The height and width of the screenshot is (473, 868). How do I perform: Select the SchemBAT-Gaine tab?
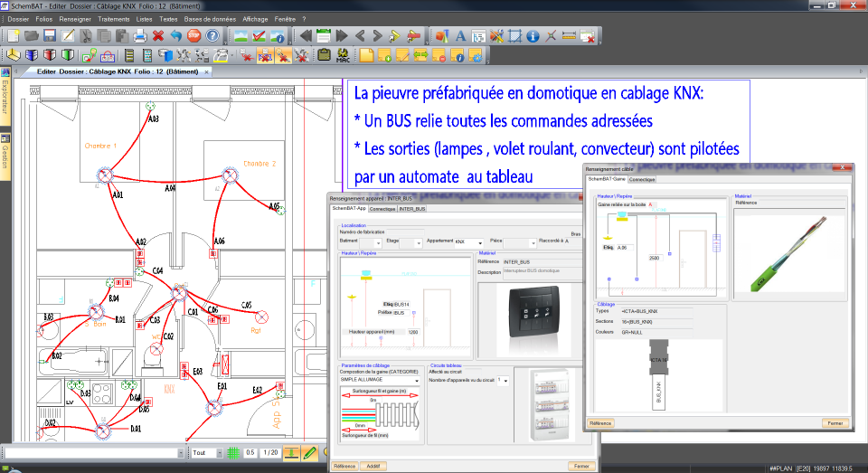(x=606, y=179)
